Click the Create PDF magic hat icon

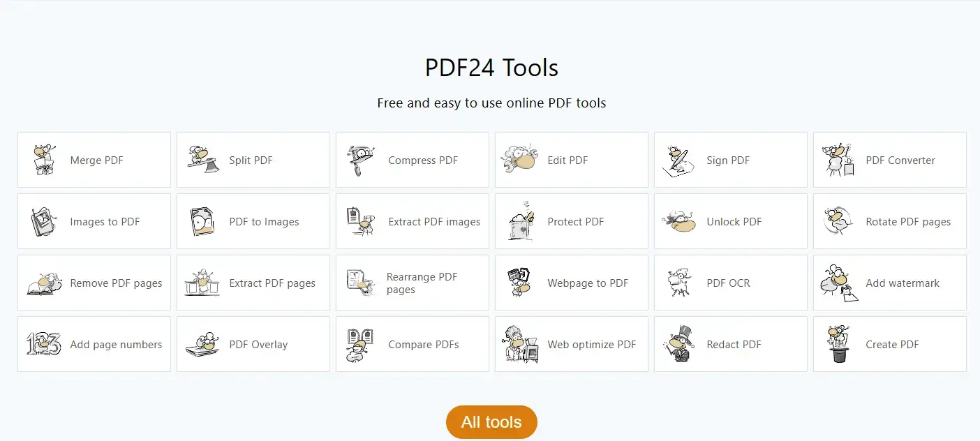838,344
